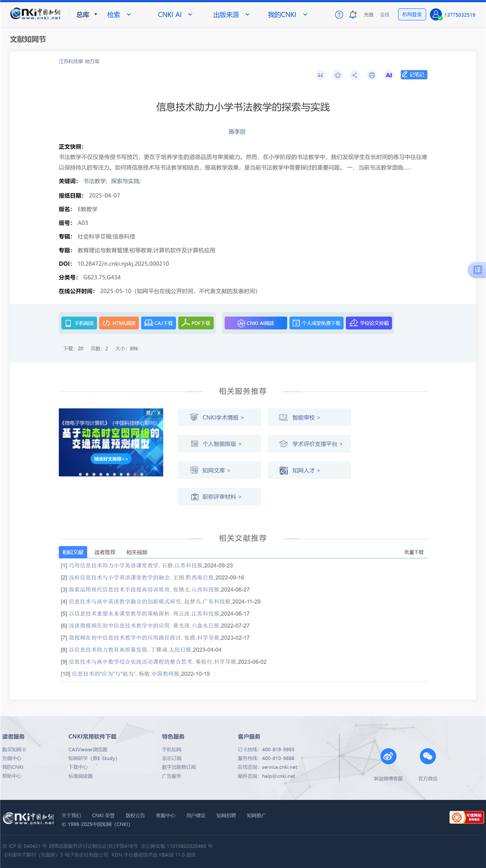Close the promoted ad banner
The image size is (486, 868).
(x=159, y=413)
